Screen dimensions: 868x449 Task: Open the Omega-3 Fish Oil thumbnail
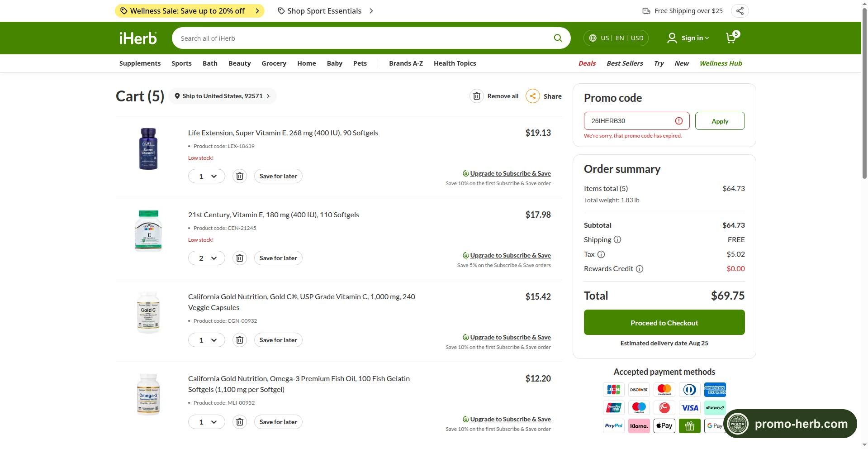pyautogui.click(x=148, y=395)
